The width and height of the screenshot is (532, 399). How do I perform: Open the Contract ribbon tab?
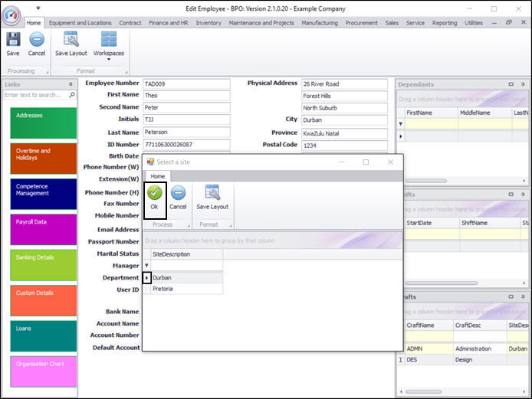click(x=130, y=23)
